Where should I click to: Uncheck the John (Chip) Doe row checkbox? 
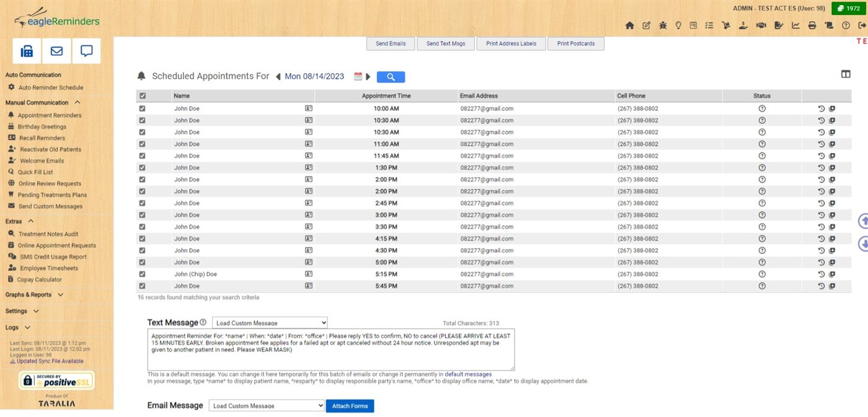click(143, 274)
